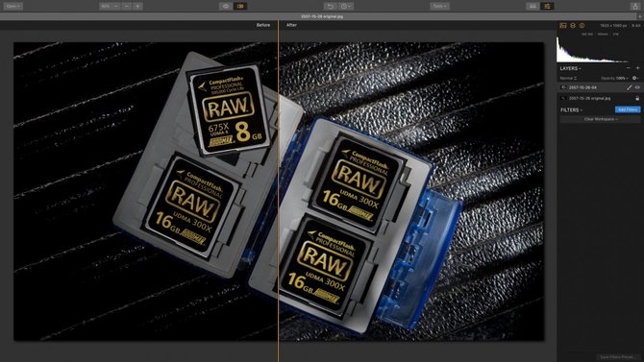Open the history clock menu

point(346,6)
